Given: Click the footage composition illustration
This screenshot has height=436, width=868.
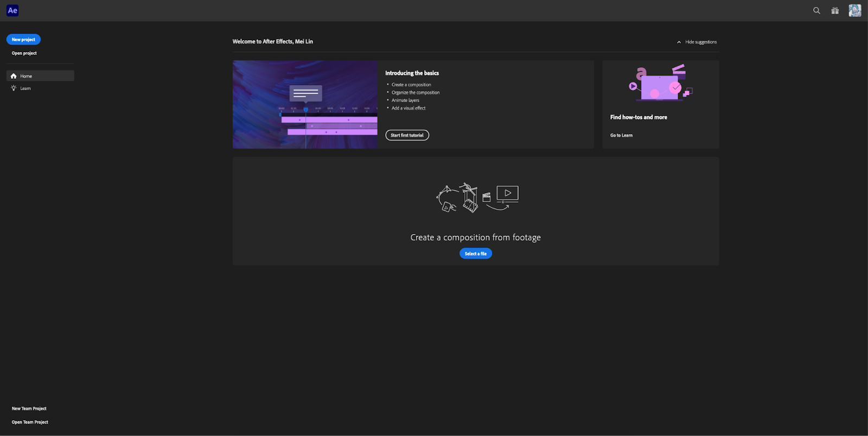Looking at the screenshot, I should click(477, 198).
